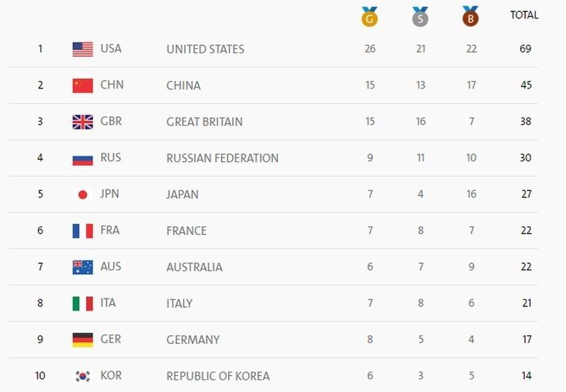Click United States total medal count 69
The width and height of the screenshot is (566, 392).
pyautogui.click(x=525, y=50)
